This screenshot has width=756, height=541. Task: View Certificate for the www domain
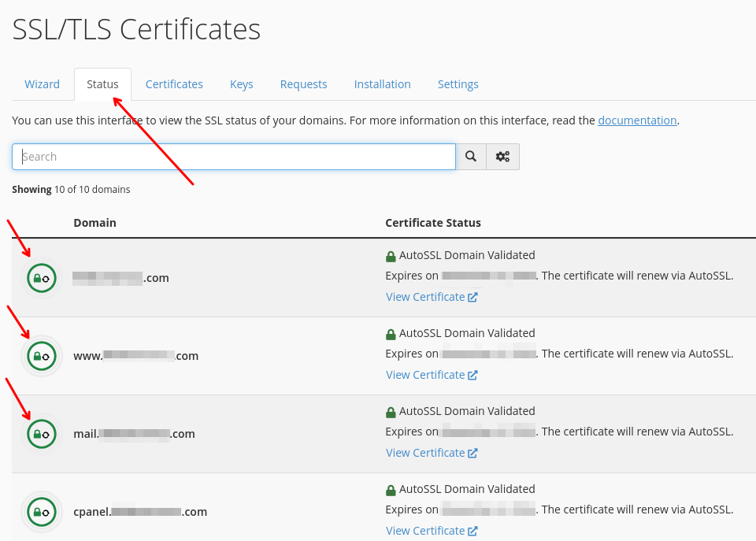tap(432, 375)
